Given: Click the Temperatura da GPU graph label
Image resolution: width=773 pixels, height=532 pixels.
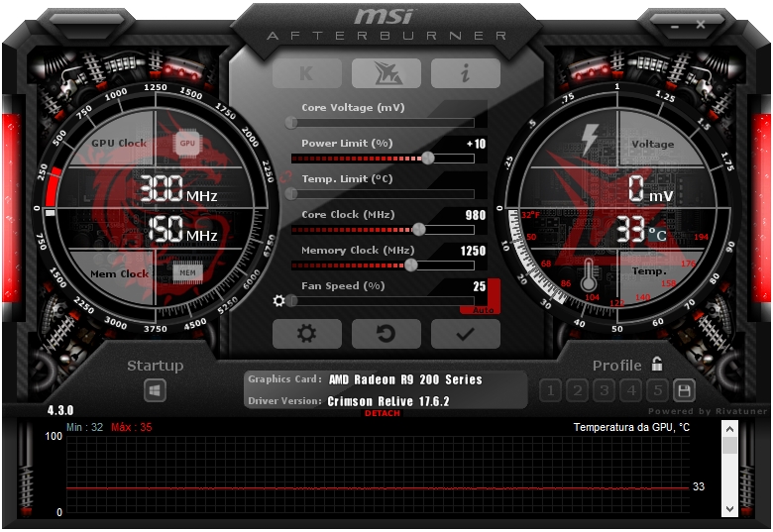Looking at the screenshot, I should point(631,427).
